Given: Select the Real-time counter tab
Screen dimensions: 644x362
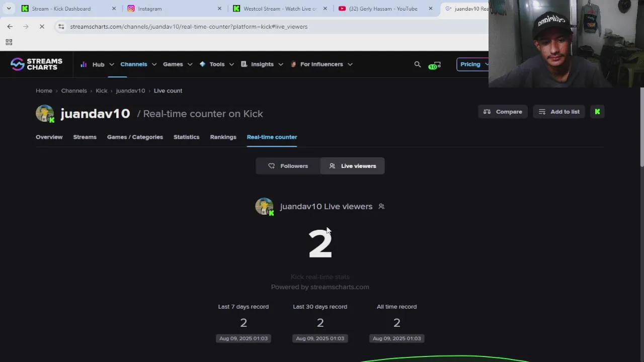Looking at the screenshot, I should click(272, 137).
